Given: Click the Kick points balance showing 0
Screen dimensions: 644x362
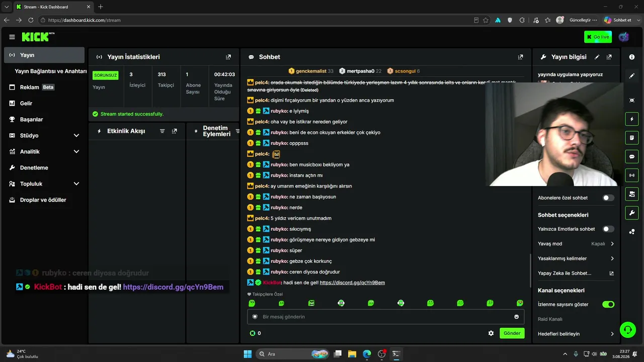Looking at the screenshot, I should [255, 333].
